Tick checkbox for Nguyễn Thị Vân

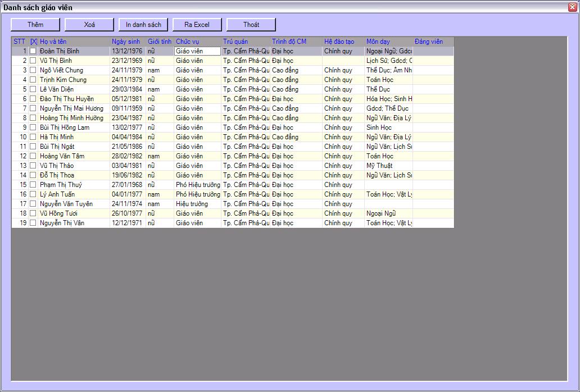click(33, 223)
